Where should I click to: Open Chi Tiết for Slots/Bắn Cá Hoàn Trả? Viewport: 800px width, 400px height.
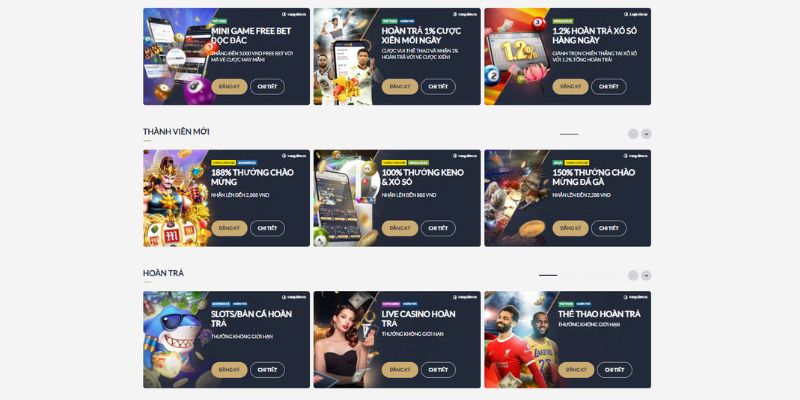click(x=267, y=370)
